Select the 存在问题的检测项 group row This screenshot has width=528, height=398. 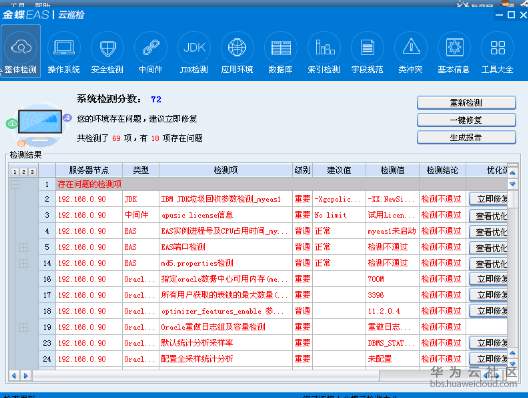tap(282, 184)
